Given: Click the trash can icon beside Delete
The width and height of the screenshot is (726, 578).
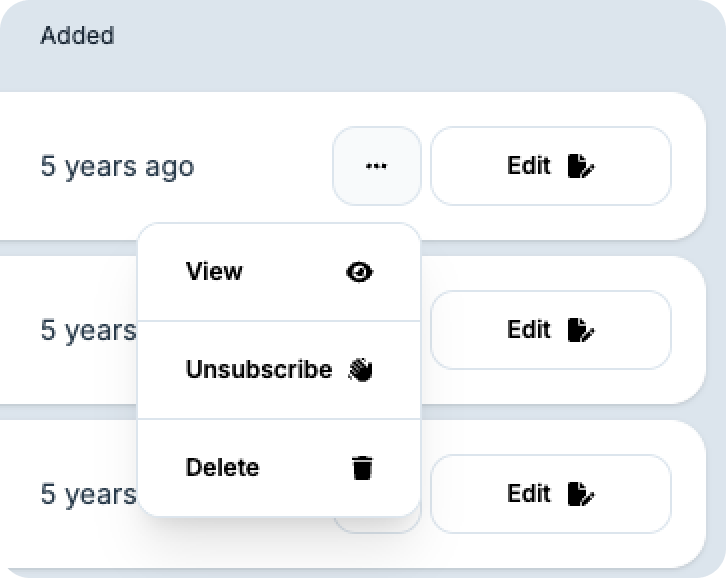Looking at the screenshot, I should click(362, 468).
